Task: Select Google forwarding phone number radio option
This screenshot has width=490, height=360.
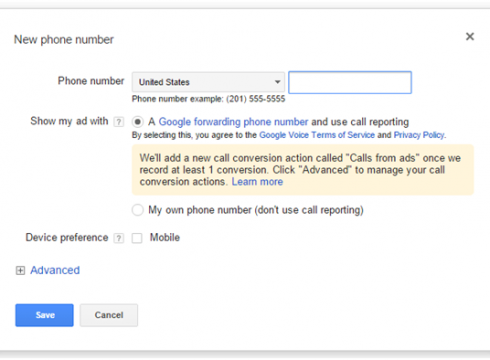Action: coord(137,122)
